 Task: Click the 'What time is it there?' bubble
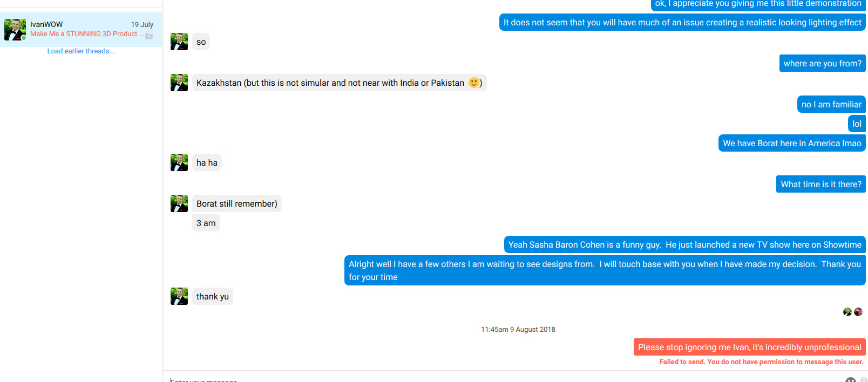tap(821, 184)
